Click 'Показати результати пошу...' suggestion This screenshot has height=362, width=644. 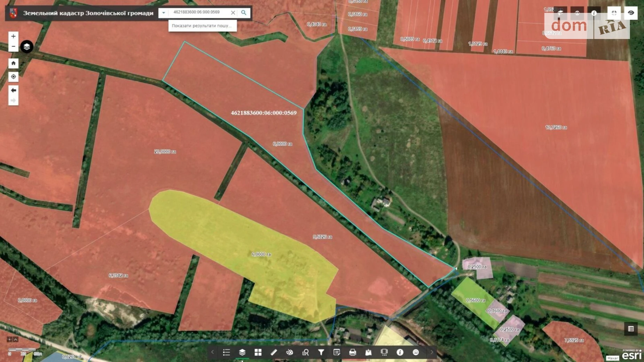202,26
